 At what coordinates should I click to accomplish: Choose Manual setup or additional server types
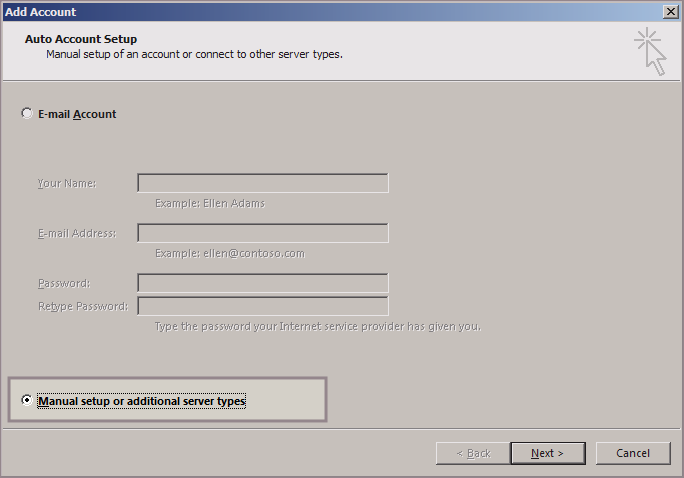coord(27,401)
